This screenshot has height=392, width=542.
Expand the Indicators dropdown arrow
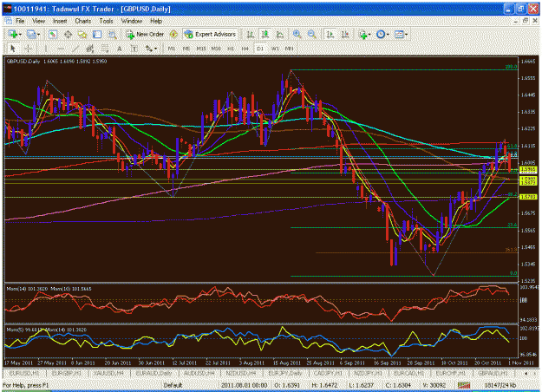pyautogui.click(x=369, y=34)
